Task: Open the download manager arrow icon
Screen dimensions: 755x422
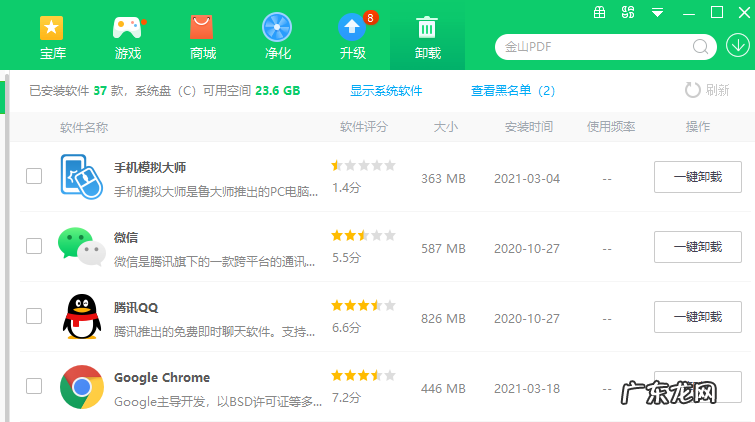Action: tap(738, 45)
